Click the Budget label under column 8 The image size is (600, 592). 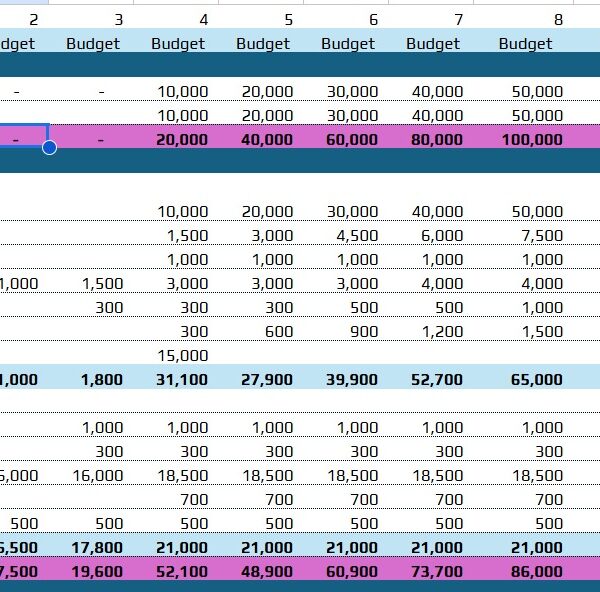pyautogui.click(x=525, y=44)
